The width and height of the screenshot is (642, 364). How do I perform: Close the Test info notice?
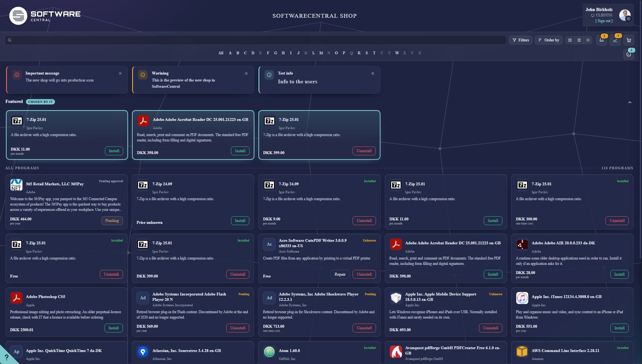(x=372, y=74)
